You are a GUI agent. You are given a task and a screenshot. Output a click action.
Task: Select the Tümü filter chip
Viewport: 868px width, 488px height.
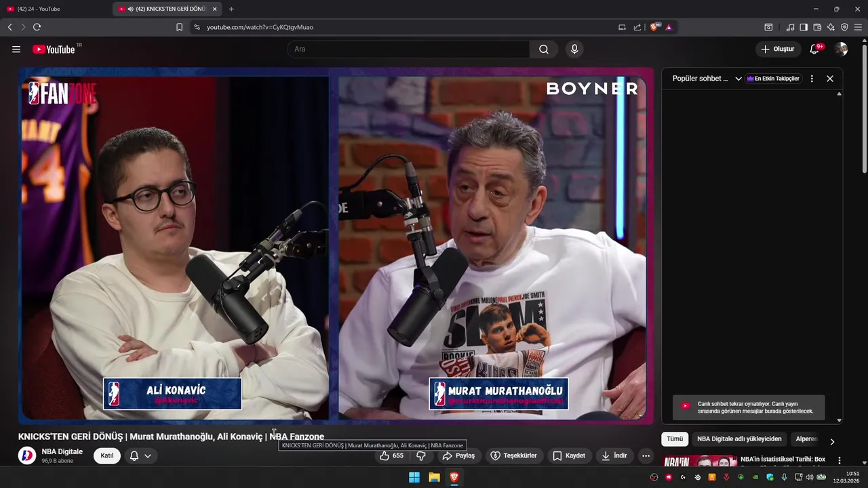tap(675, 439)
